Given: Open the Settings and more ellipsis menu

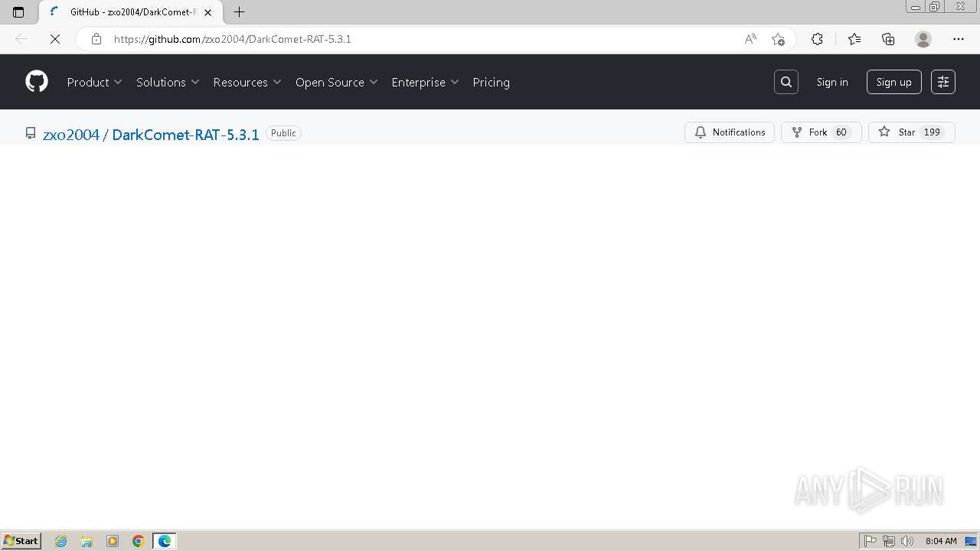Looking at the screenshot, I should tap(959, 39).
